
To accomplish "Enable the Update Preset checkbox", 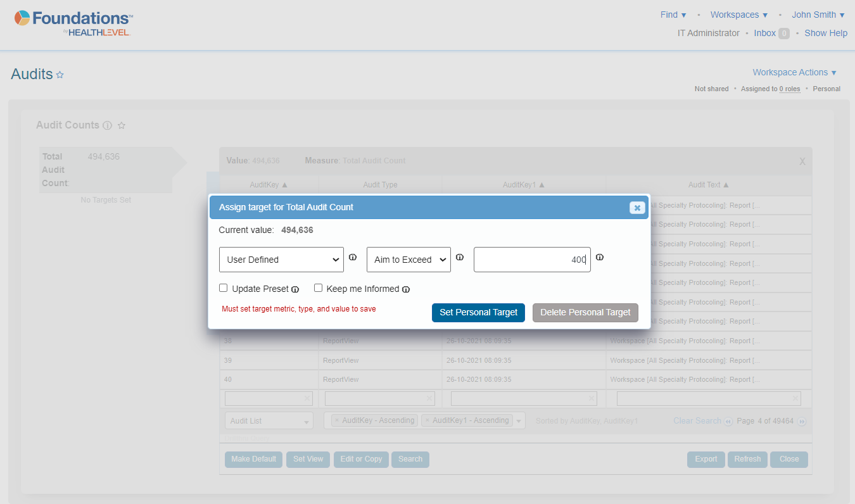I will point(224,288).
